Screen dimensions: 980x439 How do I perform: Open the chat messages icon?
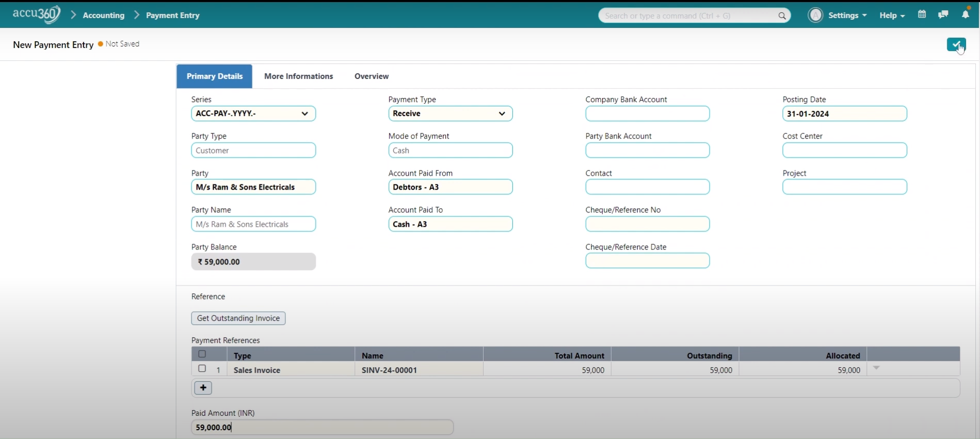(943, 14)
